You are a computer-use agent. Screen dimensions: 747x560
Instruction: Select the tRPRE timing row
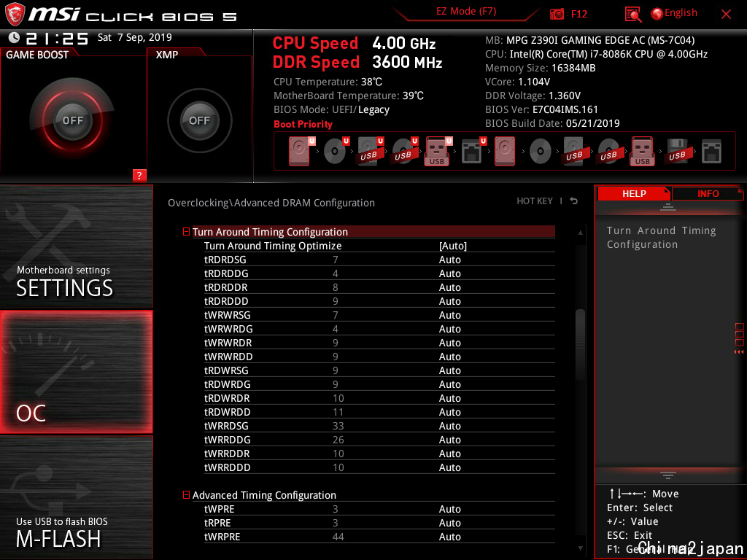(x=379, y=522)
